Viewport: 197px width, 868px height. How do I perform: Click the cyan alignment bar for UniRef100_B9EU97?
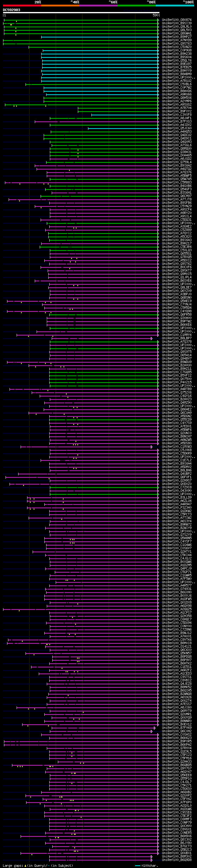(100, 64)
